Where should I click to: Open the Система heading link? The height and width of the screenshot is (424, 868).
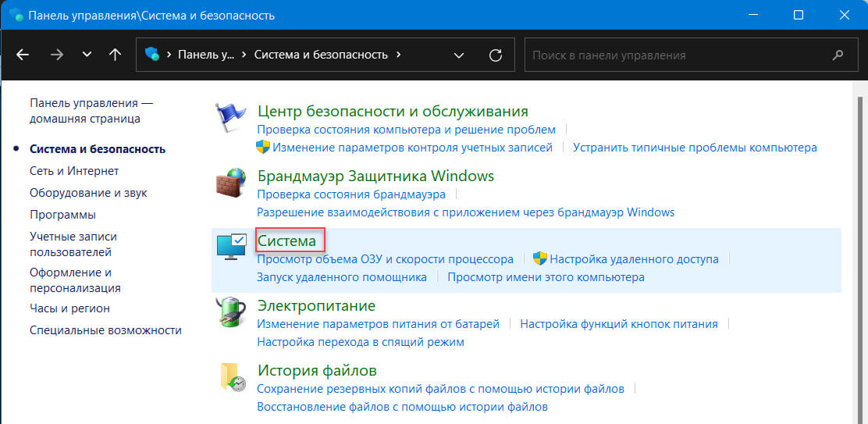[286, 241]
